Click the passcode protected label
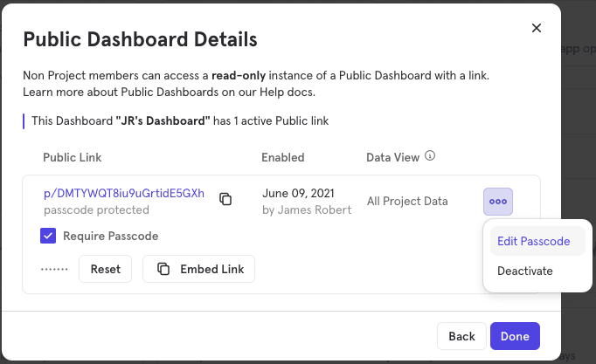The image size is (596, 364). click(96, 209)
